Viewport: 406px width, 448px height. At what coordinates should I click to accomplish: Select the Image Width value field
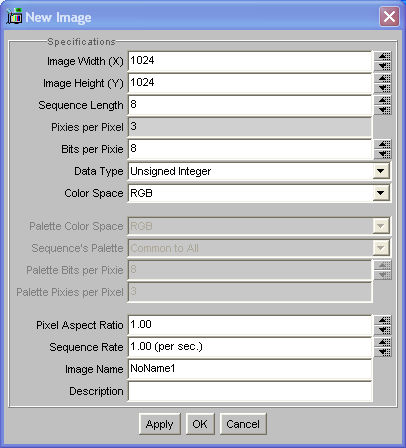tap(250, 61)
